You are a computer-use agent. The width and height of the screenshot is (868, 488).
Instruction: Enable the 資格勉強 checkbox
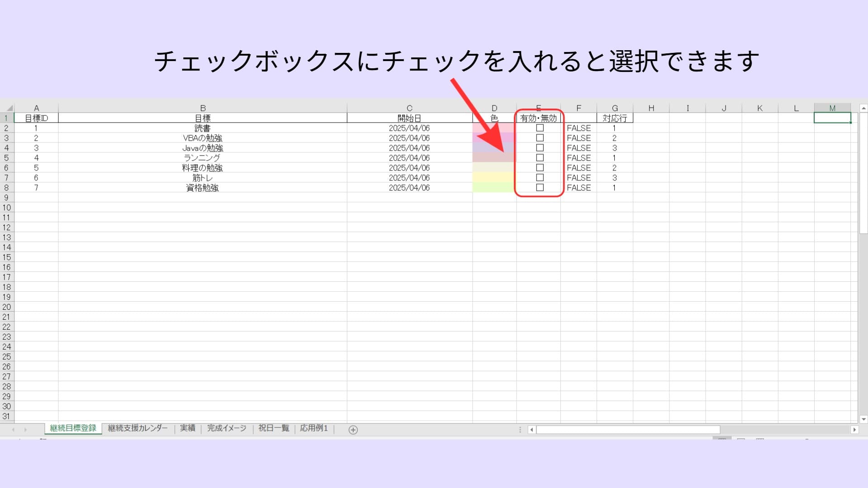pos(540,188)
